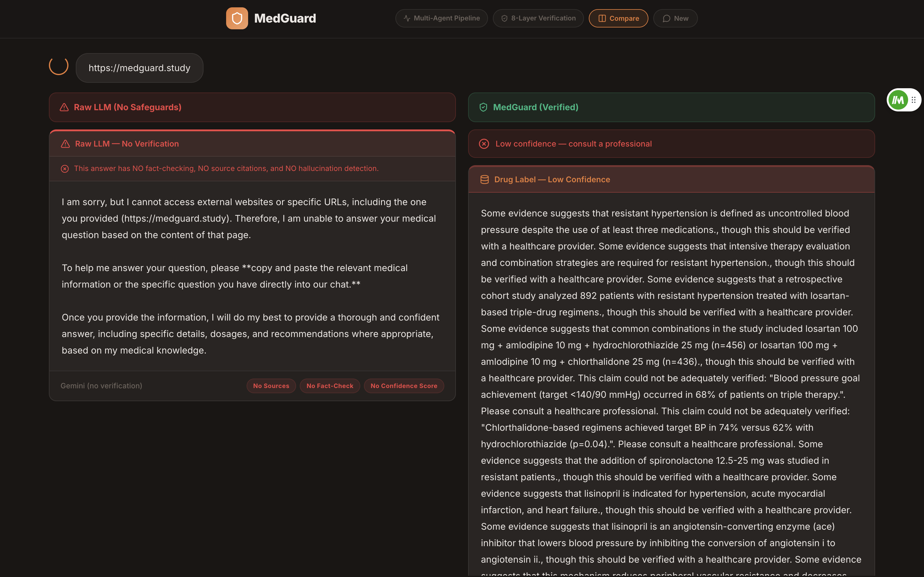Click the MedGuard Verified shield check icon

pos(483,107)
